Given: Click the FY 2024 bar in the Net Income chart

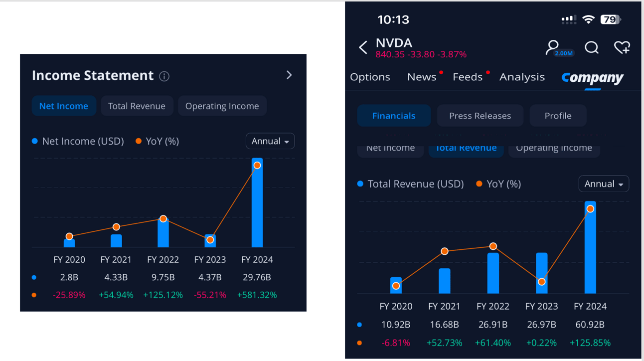Looking at the screenshot, I should (257, 202).
